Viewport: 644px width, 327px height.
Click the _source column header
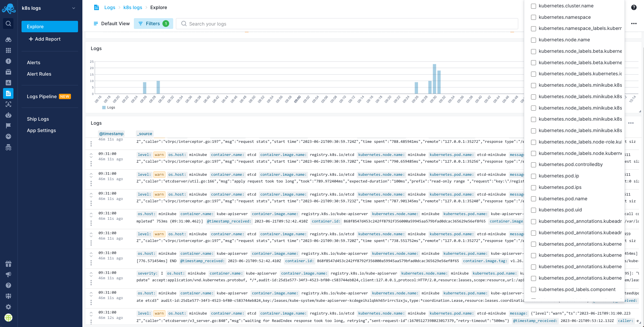(145, 134)
